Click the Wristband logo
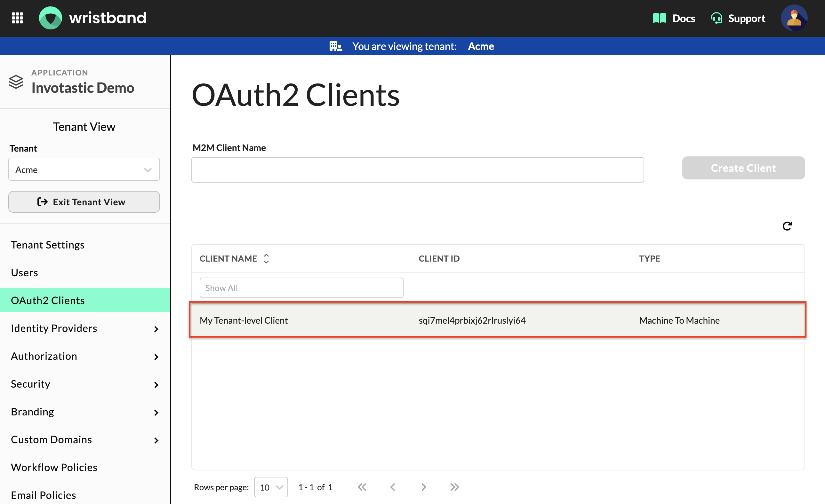Viewport: 825px width, 504px height. [93, 18]
